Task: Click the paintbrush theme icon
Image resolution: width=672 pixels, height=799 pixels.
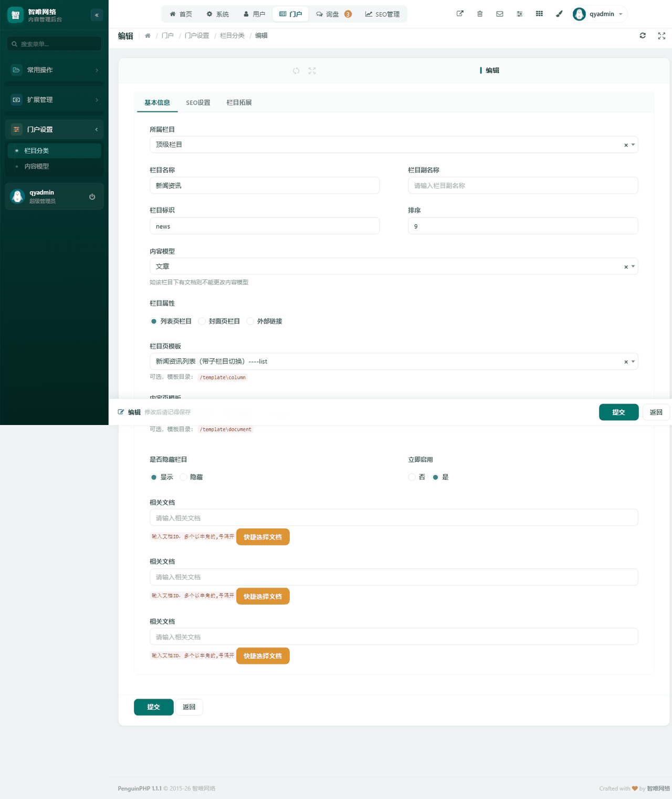Action: click(x=559, y=14)
